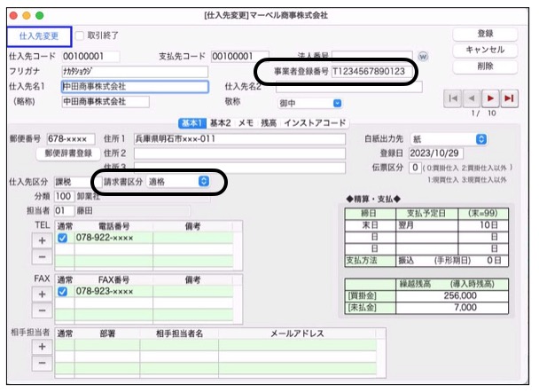Click the W icon beside 法人番号
This screenshot has height=392, width=539.
click(x=422, y=56)
